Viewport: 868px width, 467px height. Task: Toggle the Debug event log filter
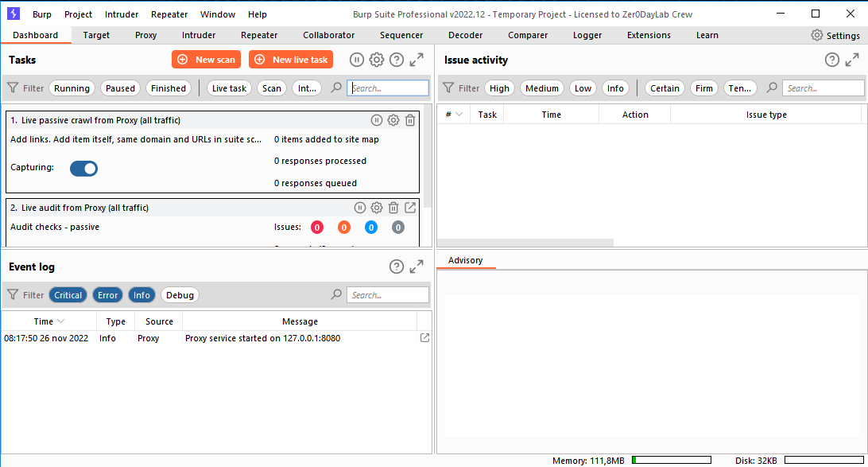coord(180,295)
